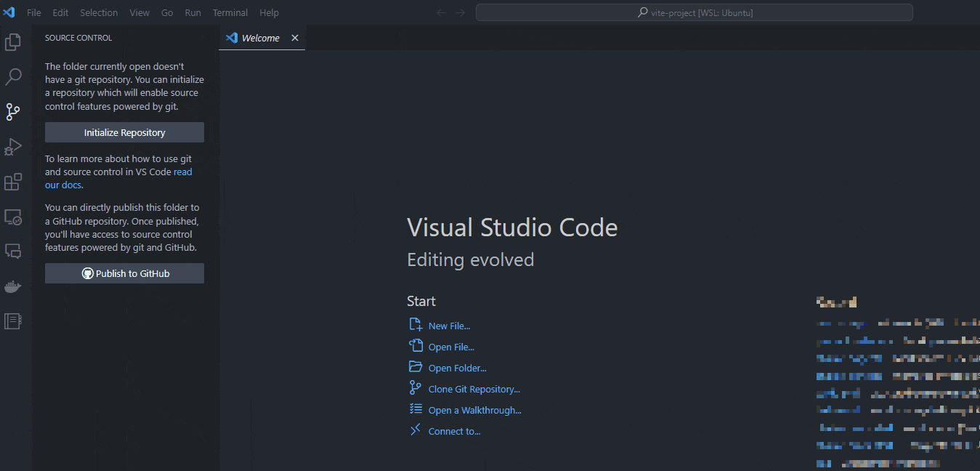Image resolution: width=980 pixels, height=471 pixels.
Task: Click the Clone Git Repository icon
Action: click(x=416, y=388)
